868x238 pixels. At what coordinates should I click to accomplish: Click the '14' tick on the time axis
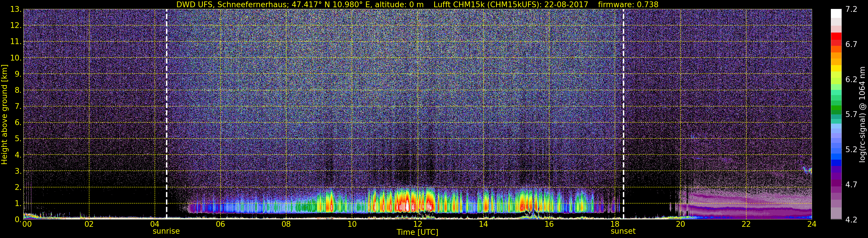click(x=483, y=224)
